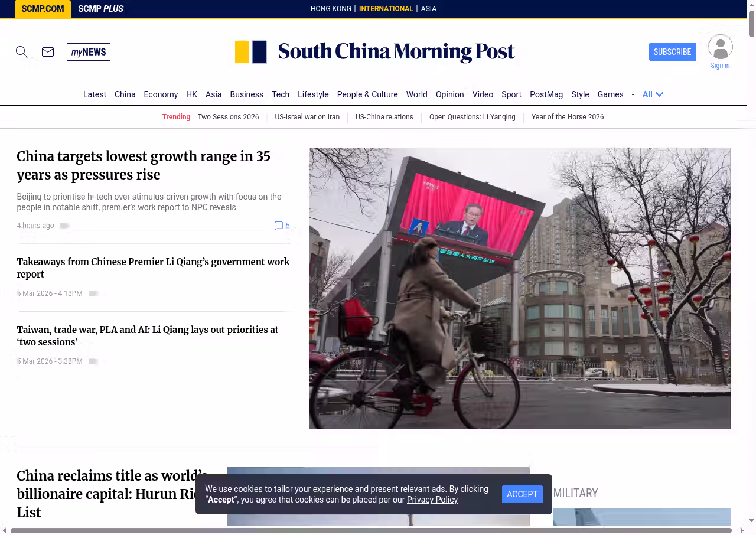Click the South China Morning Post logo
Image resolution: width=756 pixels, height=535 pixels.
(375, 52)
